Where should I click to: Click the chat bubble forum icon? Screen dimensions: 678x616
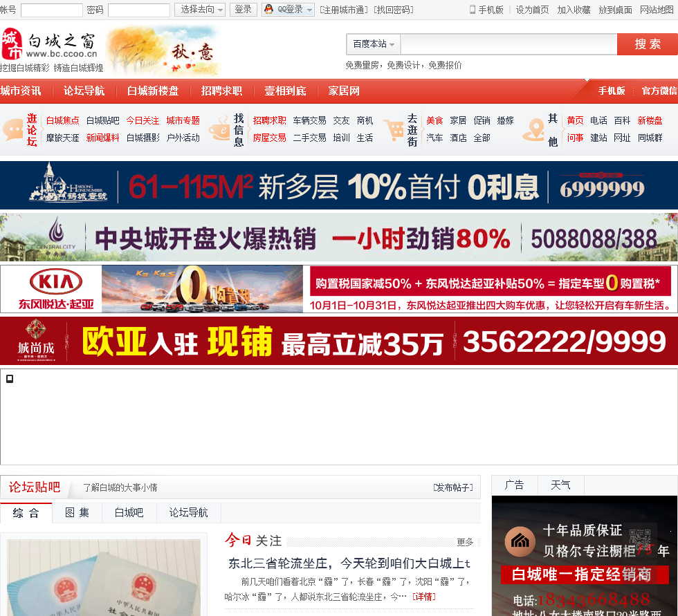(13, 129)
